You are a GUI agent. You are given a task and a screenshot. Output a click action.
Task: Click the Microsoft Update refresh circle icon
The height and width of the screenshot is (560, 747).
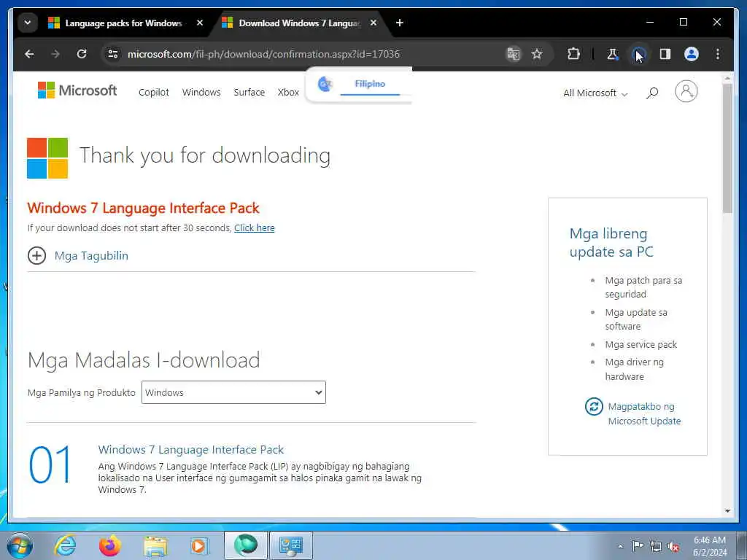point(594,407)
